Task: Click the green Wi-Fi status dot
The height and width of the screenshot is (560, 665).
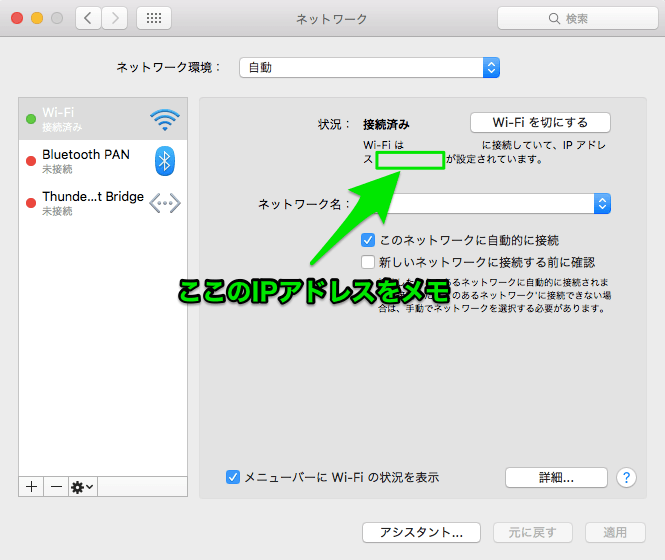Action: (31, 119)
